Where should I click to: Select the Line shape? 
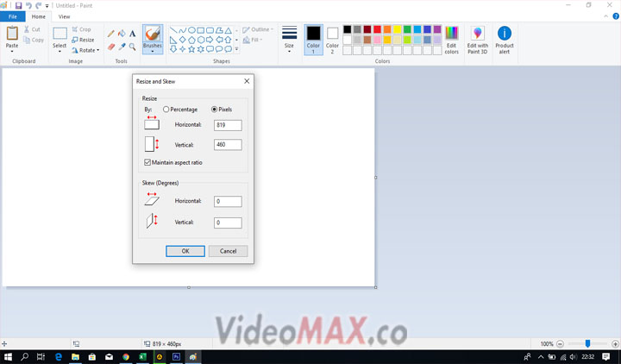[x=173, y=30]
